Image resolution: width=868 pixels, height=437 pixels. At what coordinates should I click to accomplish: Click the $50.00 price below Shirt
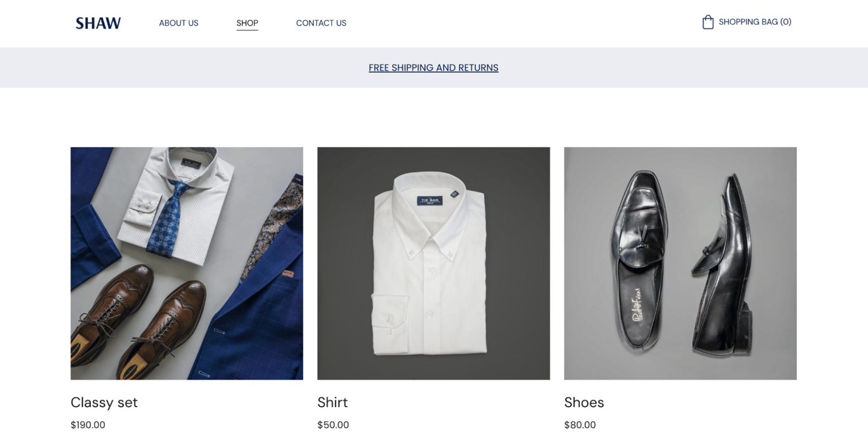pos(333,424)
